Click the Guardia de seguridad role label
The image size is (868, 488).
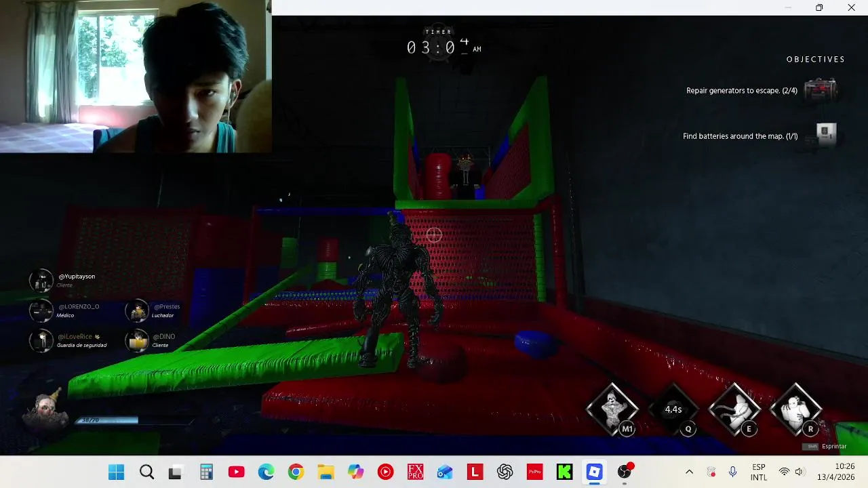click(x=82, y=346)
